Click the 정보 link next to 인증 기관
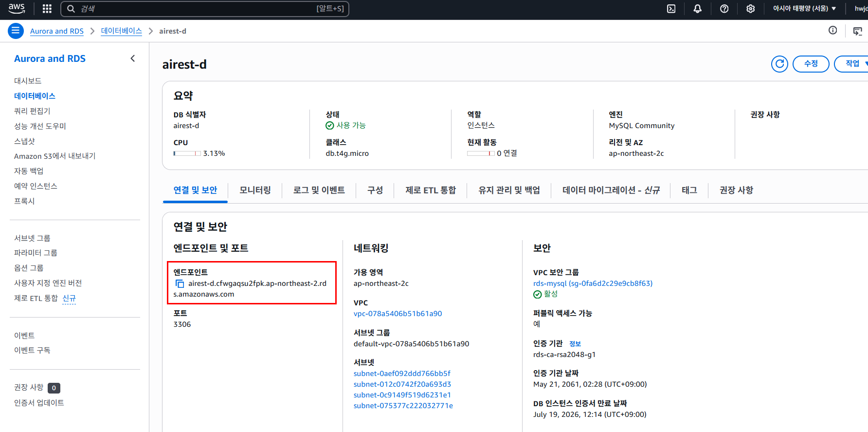 (x=575, y=344)
